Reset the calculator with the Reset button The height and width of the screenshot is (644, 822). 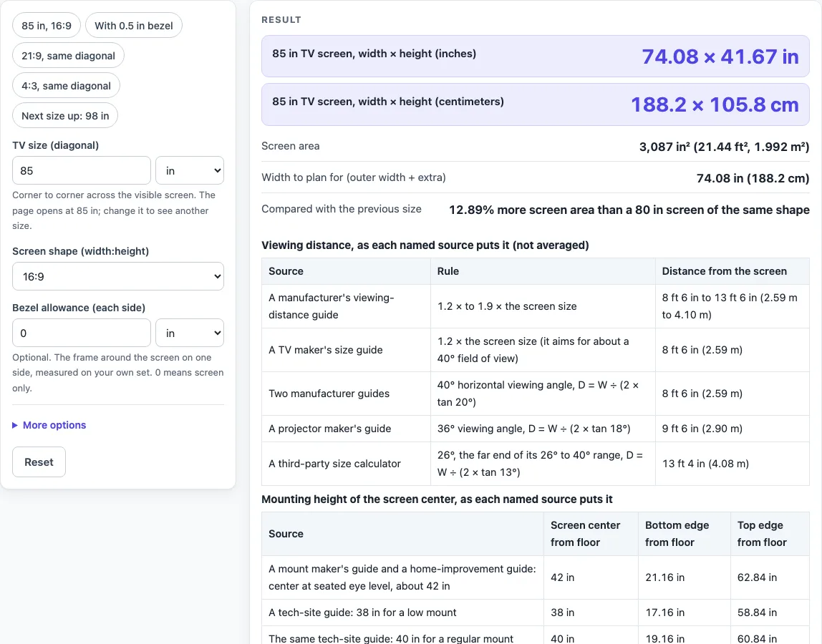pyautogui.click(x=39, y=462)
